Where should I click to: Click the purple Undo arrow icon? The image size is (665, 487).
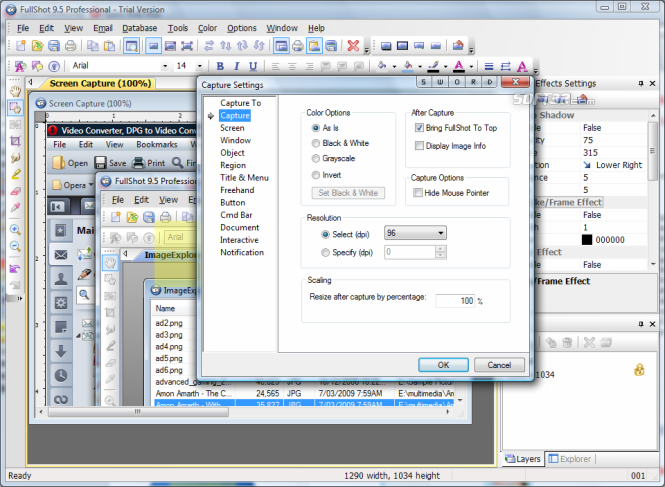tap(15, 269)
